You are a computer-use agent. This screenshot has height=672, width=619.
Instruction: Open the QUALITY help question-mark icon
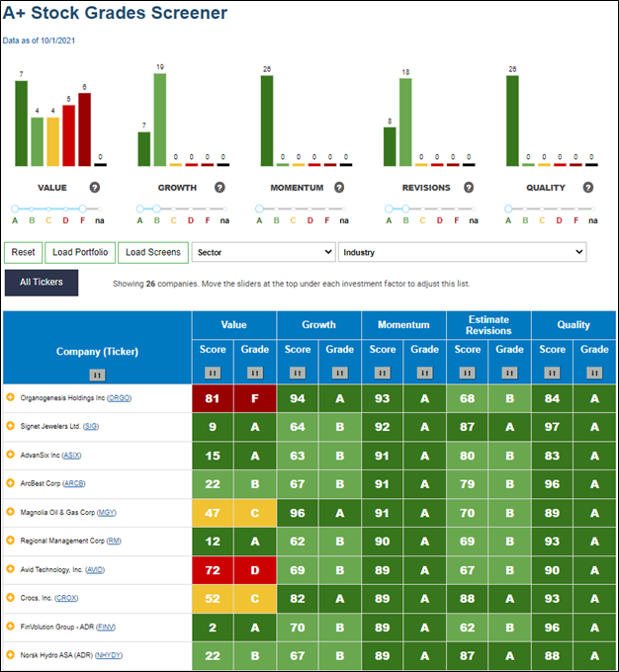(x=588, y=188)
